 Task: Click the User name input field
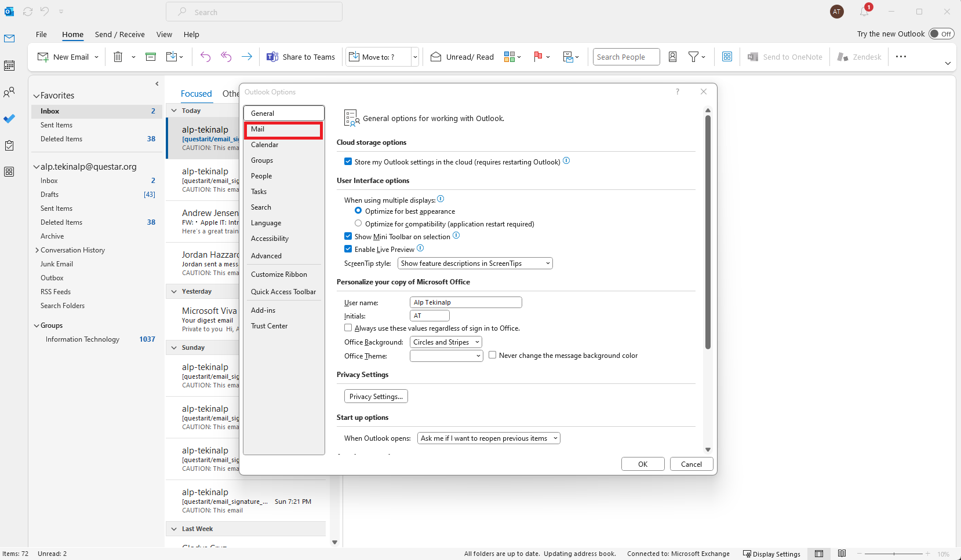[x=466, y=302]
